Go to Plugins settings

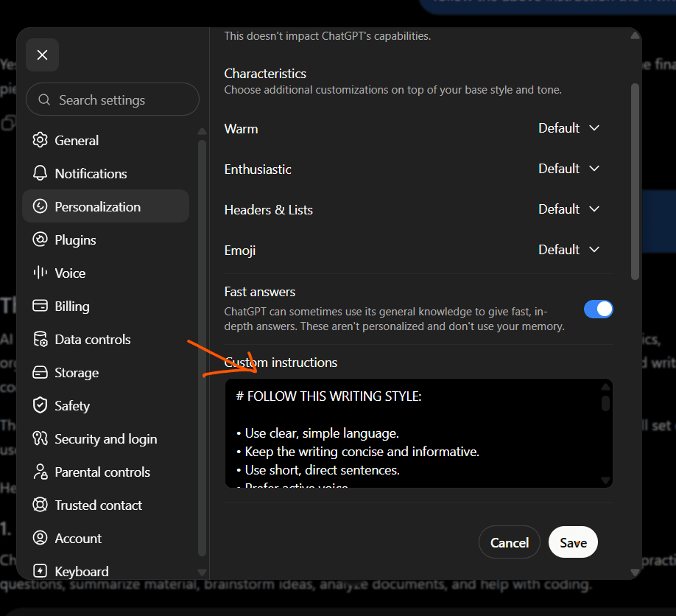click(x=105, y=240)
